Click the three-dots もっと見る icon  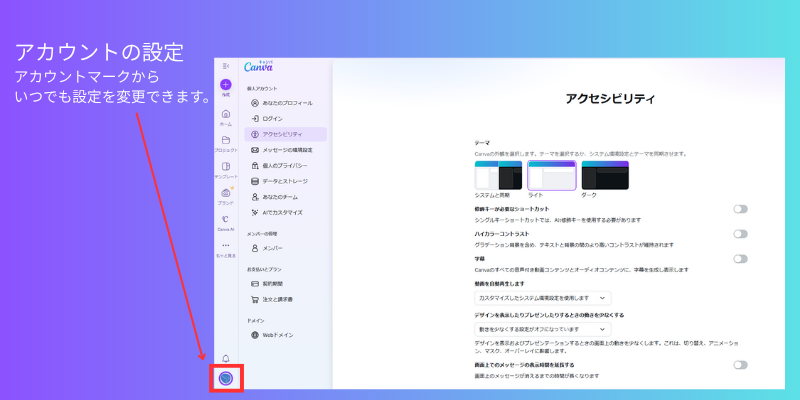[226, 245]
